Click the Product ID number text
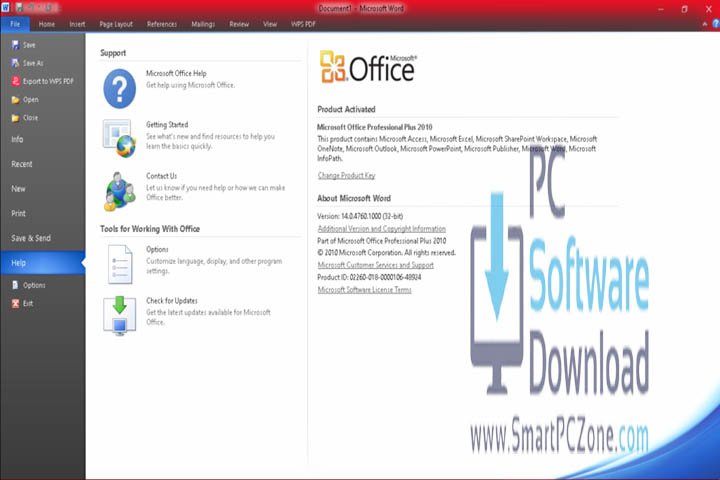The height and width of the screenshot is (480, 720). [369, 277]
